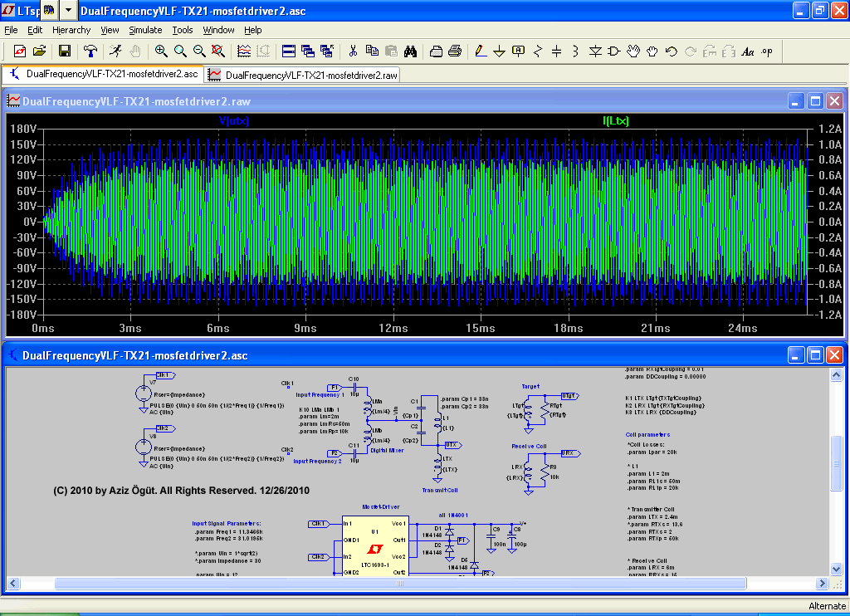Expand the title bar dropdown arrow
The width and height of the screenshot is (850, 616).
68,10
